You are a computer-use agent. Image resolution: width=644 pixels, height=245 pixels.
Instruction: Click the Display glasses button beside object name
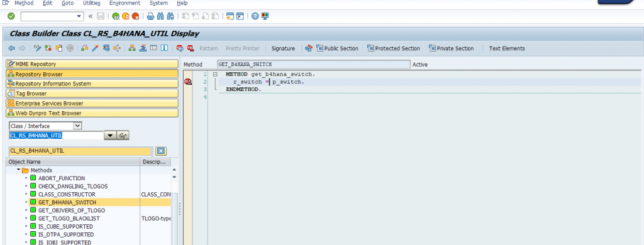pos(123,136)
